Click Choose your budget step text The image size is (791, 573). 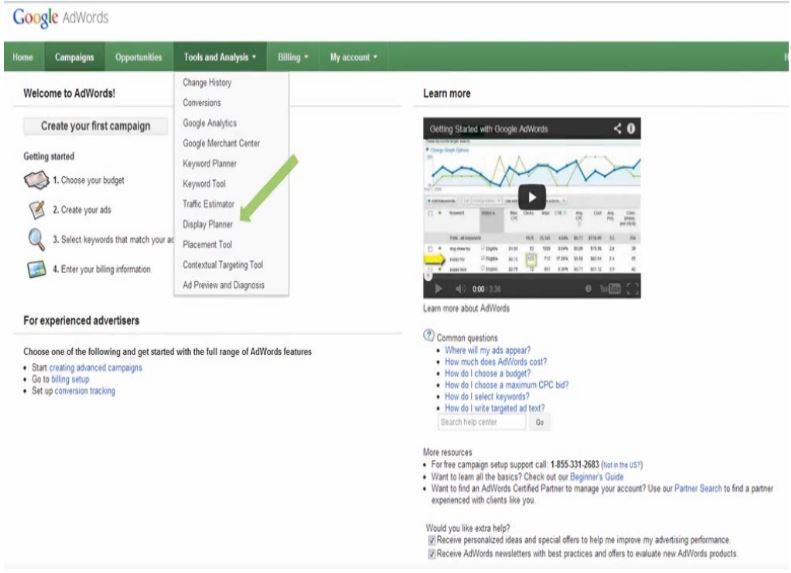coord(88,180)
